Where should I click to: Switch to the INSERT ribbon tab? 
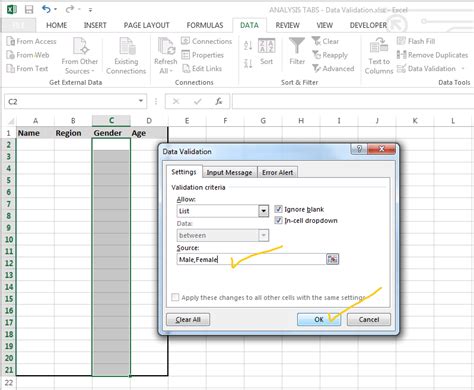pos(95,25)
